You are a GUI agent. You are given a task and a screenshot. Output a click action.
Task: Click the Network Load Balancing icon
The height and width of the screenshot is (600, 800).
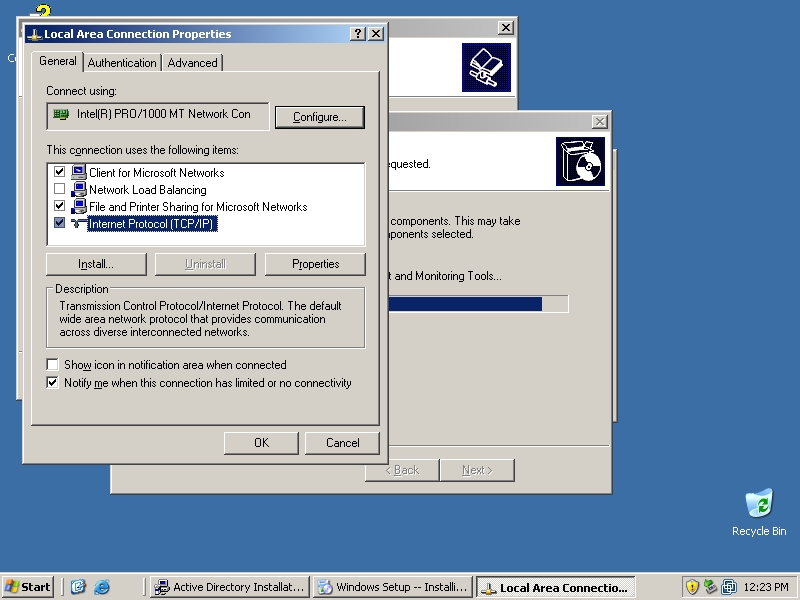(79, 189)
